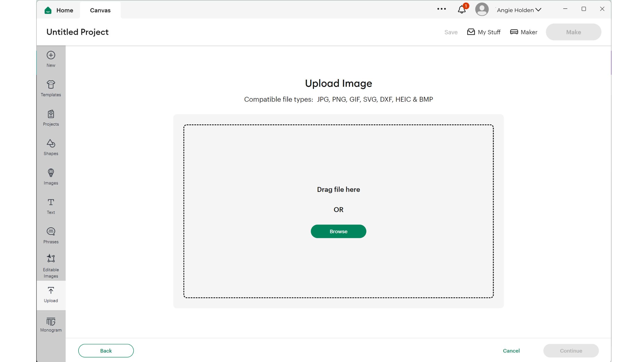Click the New plus icon in sidebar
The height and width of the screenshot is (362, 644).
click(x=51, y=55)
